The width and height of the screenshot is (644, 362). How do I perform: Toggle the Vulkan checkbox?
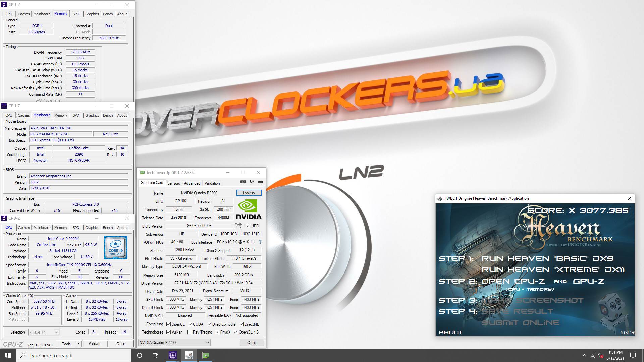click(x=168, y=332)
